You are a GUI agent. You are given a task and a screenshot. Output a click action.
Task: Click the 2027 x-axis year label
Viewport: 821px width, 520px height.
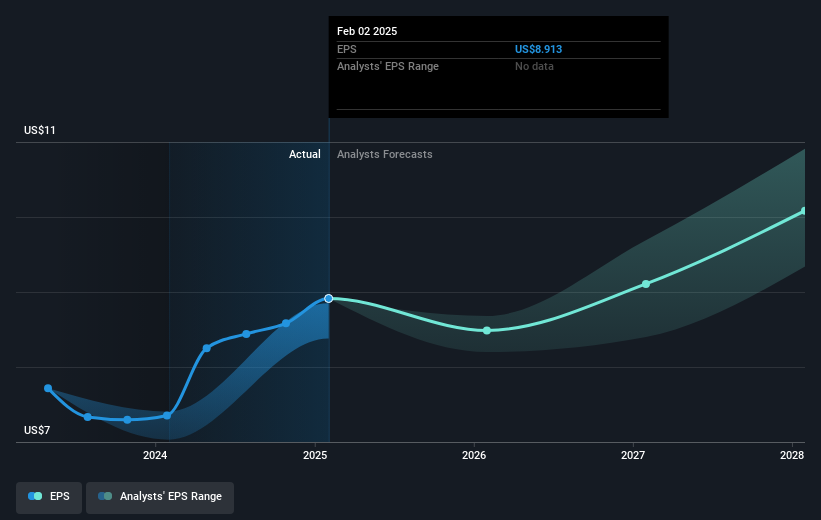[633, 455]
